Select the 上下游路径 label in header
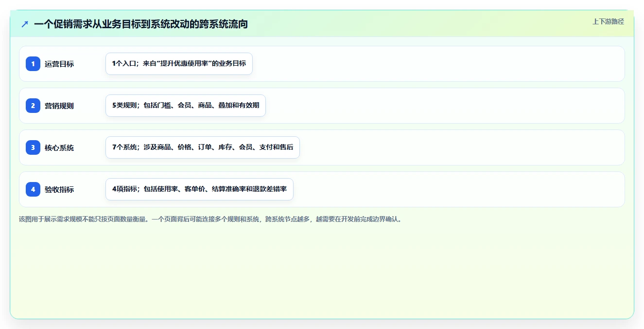644x329 pixels. coord(608,21)
